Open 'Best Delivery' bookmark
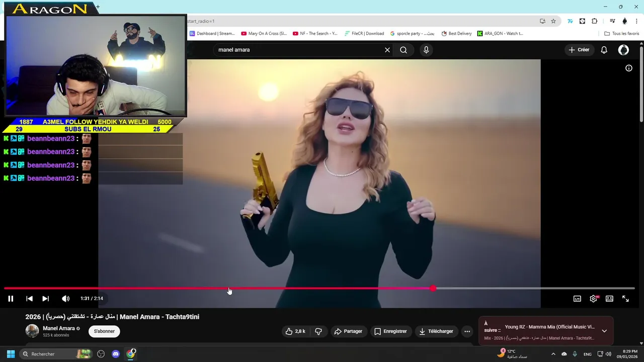644x362 pixels. (x=456, y=34)
